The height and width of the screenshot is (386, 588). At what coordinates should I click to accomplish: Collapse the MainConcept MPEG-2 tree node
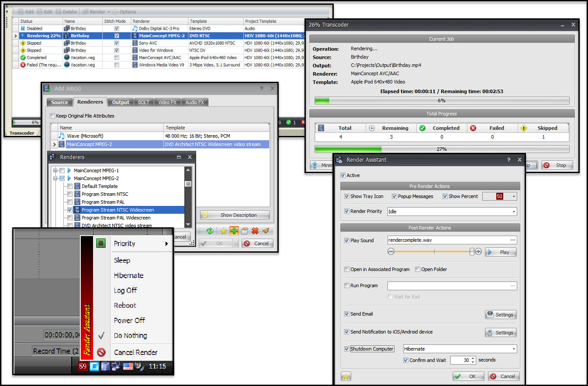click(55, 178)
